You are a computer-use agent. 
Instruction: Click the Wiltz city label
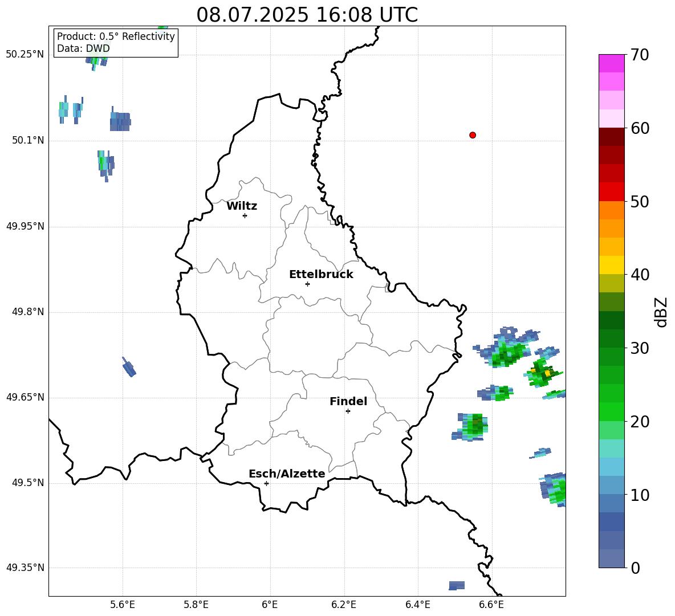pos(242,206)
